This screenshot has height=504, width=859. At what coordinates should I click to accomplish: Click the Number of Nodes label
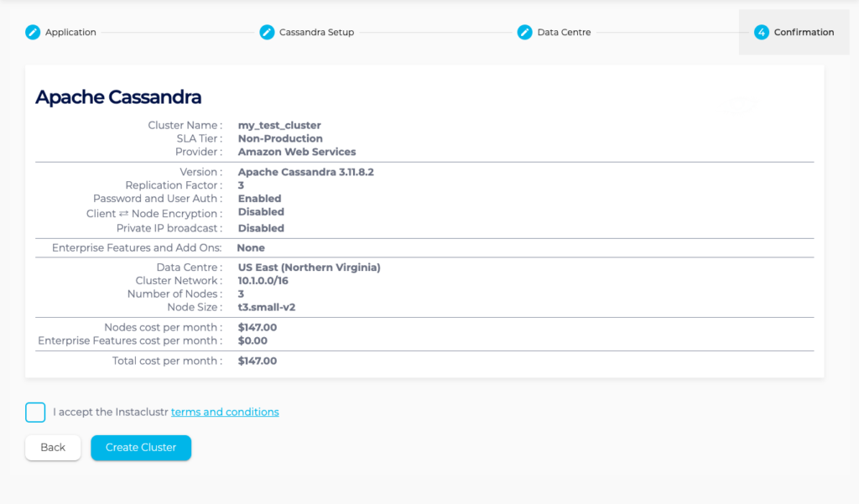[174, 294]
